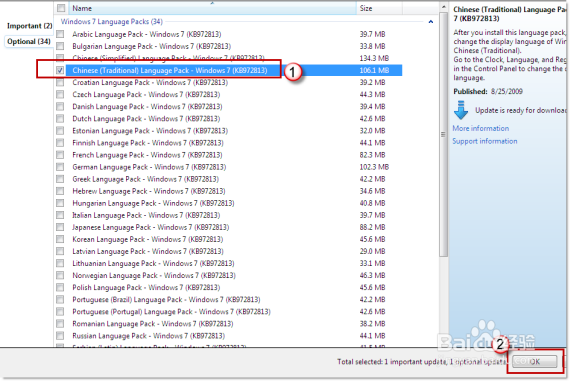Select the Latvian Language Pack row

[229, 251]
